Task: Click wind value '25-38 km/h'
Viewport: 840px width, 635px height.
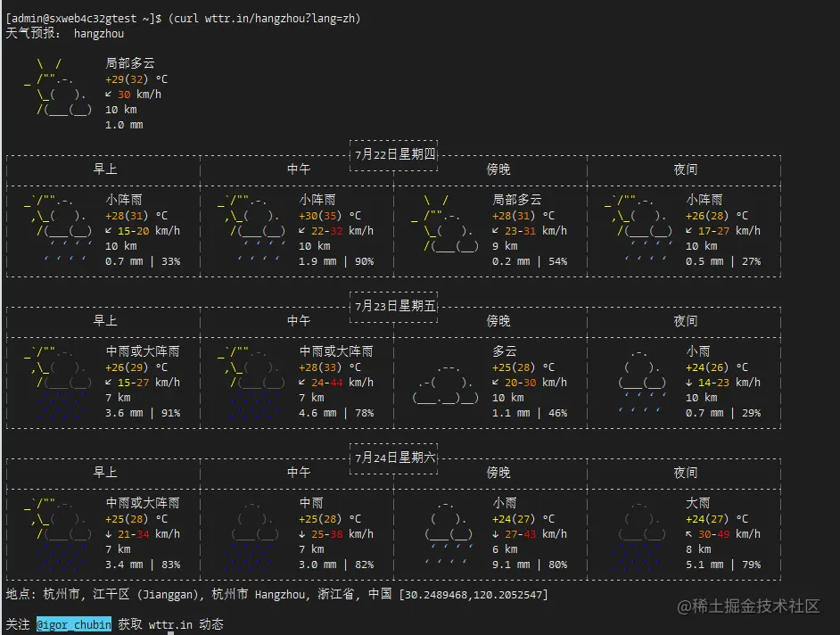Action: pyautogui.click(x=342, y=534)
